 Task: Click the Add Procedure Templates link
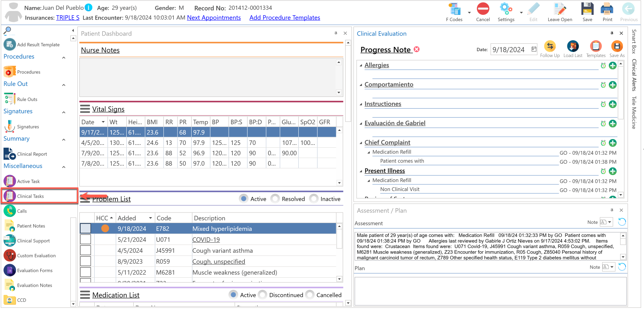click(x=285, y=18)
